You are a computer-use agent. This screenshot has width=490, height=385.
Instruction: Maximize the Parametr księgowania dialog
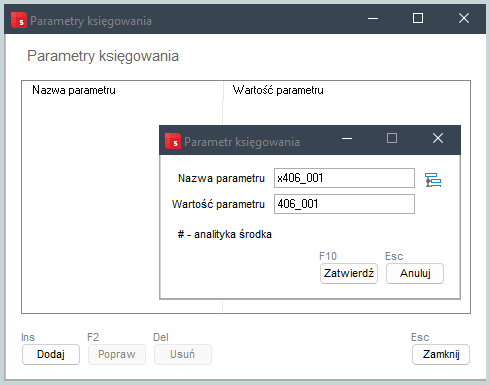click(392, 138)
